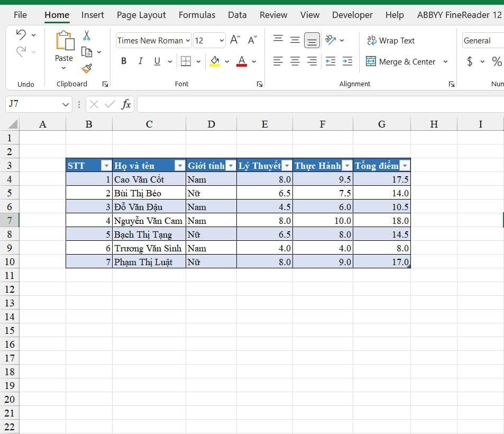This screenshot has height=434, width=504.
Task: Open the Tổng điểm column filter dropdown
Action: (x=405, y=166)
